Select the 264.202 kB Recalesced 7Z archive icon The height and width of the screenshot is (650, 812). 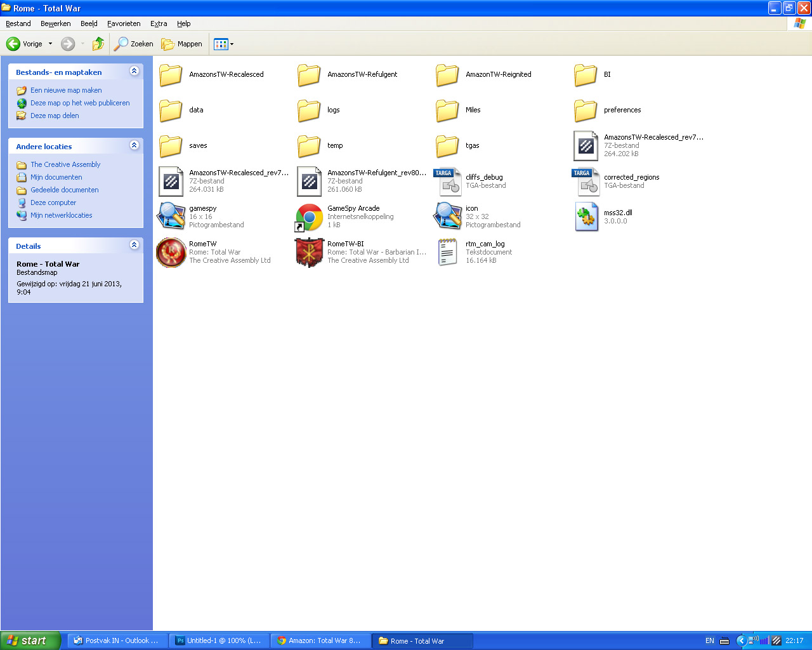click(x=586, y=146)
